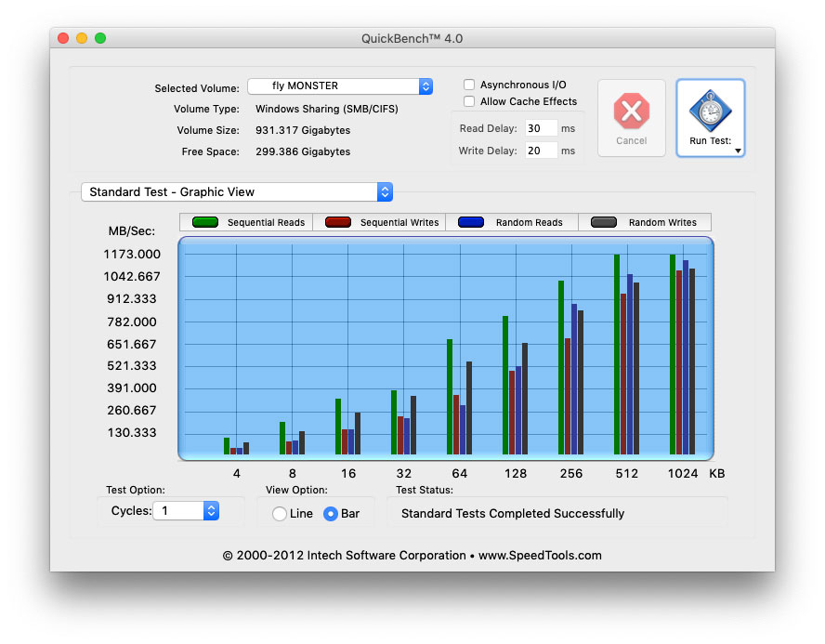Click the blue Random Reads legend swatch
The height and width of the screenshot is (644, 825).
471,222
